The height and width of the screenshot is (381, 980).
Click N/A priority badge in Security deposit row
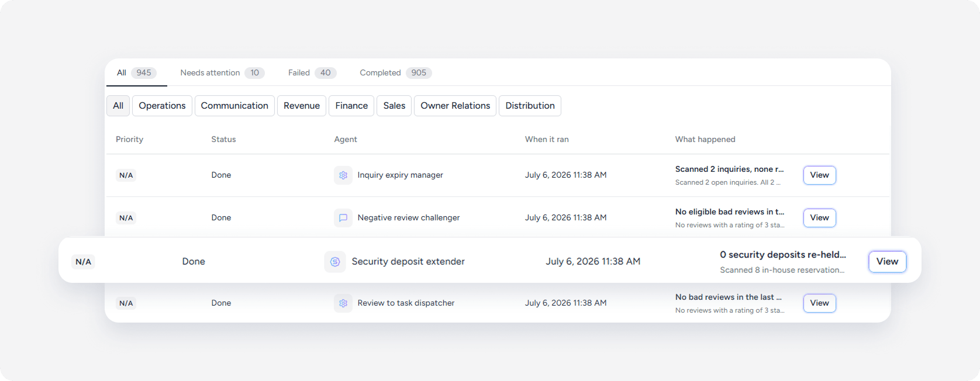pyautogui.click(x=84, y=262)
